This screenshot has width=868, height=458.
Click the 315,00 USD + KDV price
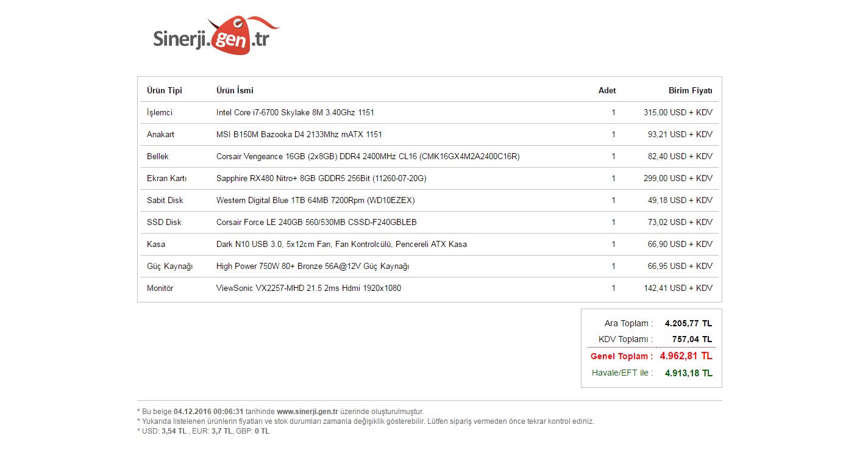click(x=678, y=113)
